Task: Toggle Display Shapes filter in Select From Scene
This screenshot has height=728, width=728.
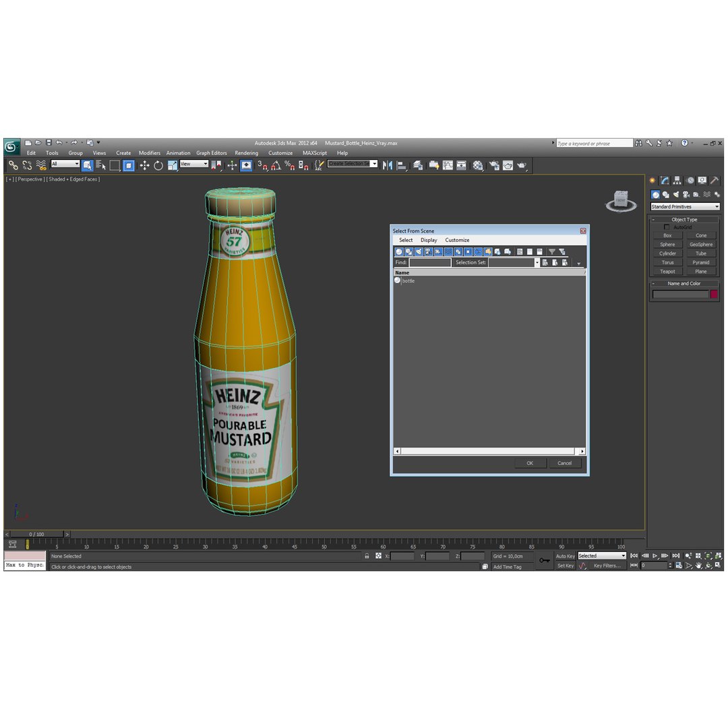Action: point(408,251)
